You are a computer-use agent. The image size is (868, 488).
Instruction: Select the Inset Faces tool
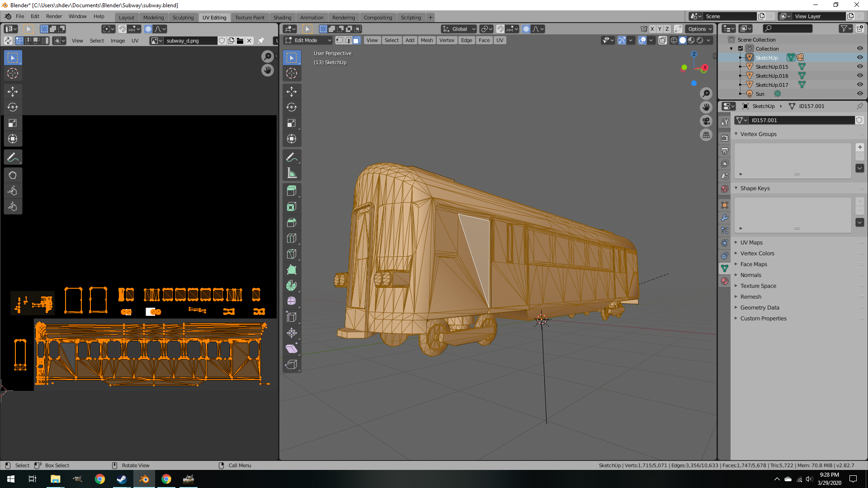(x=292, y=206)
